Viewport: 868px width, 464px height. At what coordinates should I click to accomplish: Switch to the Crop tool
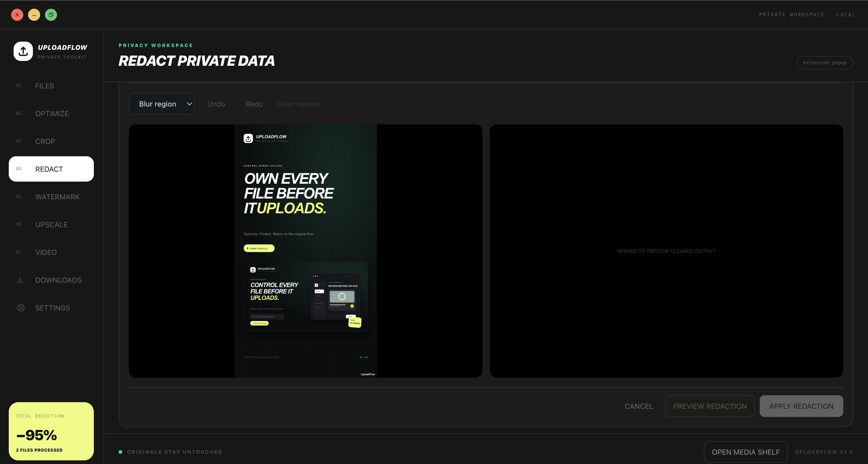pos(51,141)
